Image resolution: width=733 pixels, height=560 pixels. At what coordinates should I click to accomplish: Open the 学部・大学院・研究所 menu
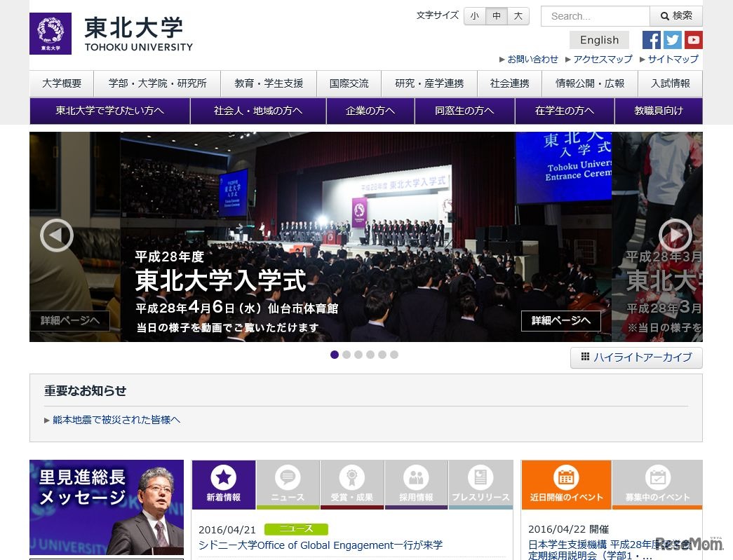pyautogui.click(x=157, y=83)
